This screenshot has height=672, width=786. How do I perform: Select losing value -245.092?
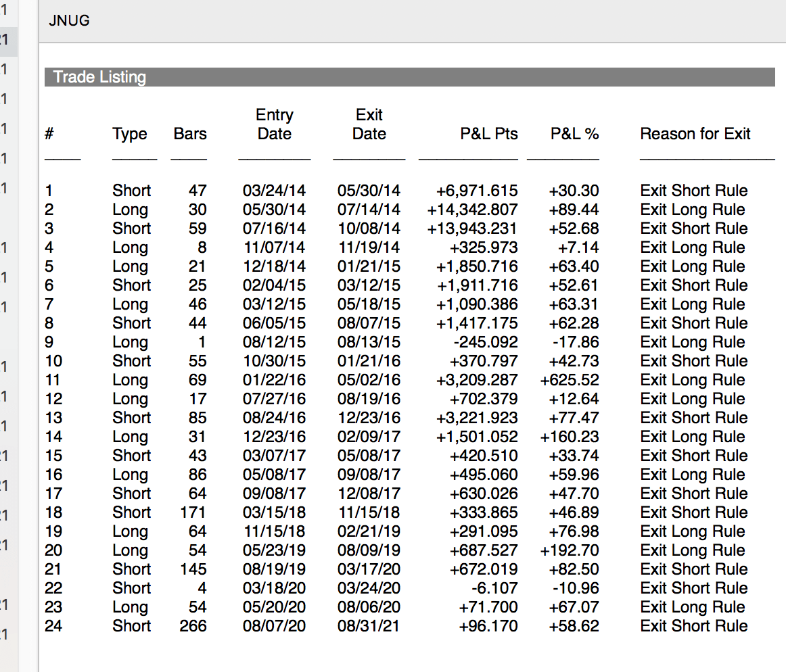pos(485,342)
